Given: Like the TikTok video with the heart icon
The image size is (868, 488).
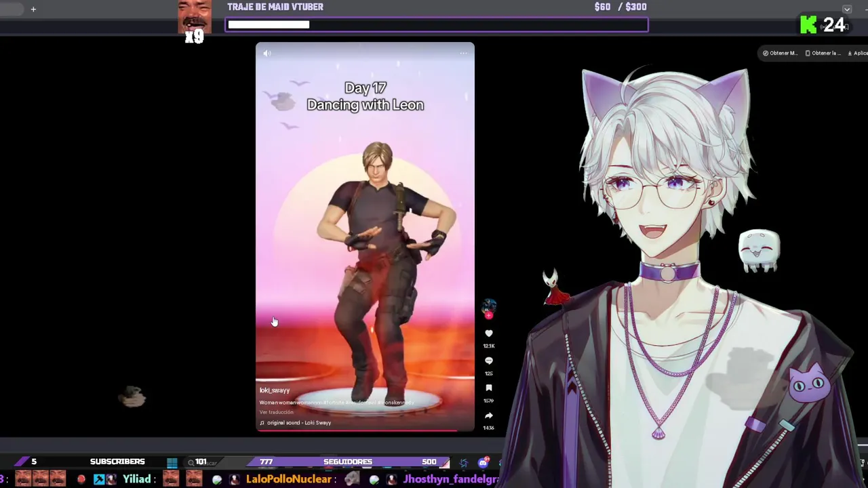Looking at the screenshot, I should 489,333.
